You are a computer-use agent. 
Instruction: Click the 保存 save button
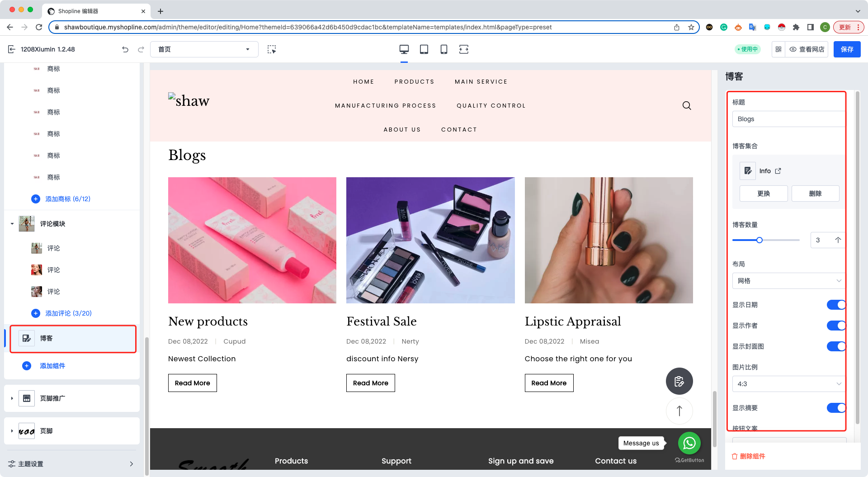[847, 49]
